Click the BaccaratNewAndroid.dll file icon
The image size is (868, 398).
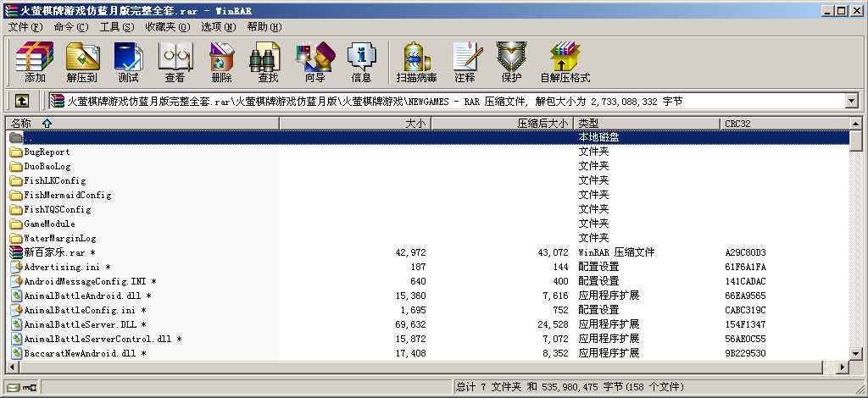click(x=16, y=353)
